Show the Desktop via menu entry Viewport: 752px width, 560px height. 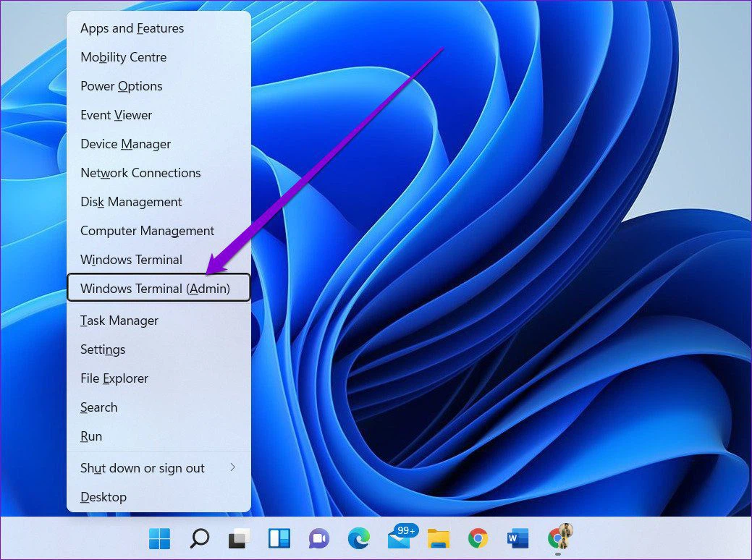(103, 497)
